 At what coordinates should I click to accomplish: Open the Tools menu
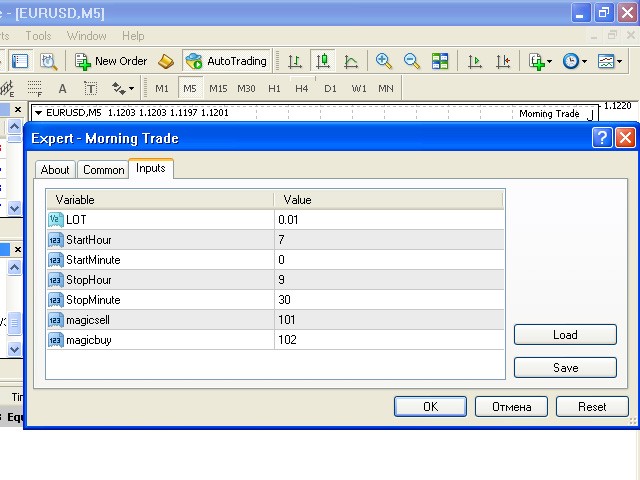38,36
